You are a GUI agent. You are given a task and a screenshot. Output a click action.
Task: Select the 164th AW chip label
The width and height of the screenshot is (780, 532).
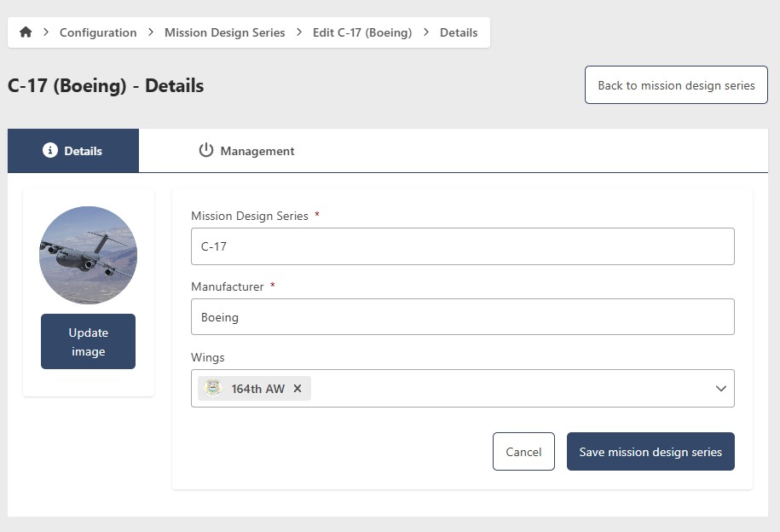tap(257, 389)
